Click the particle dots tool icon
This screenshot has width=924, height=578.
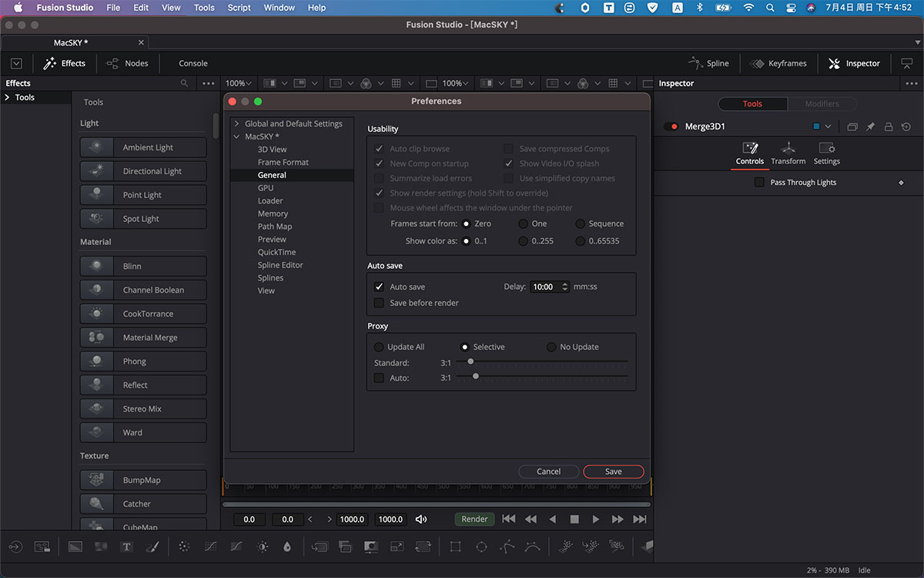(x=184, y=546)
